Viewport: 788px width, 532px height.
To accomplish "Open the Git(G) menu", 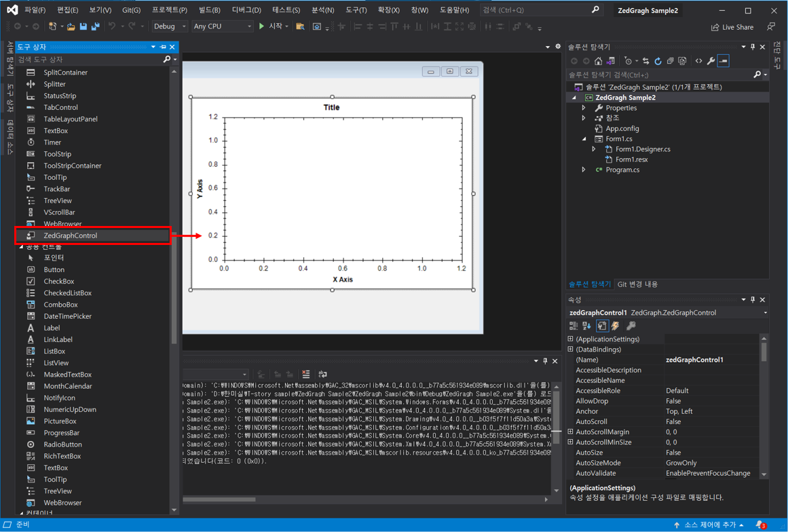I will pyautogui.click(x=132, y=10).
